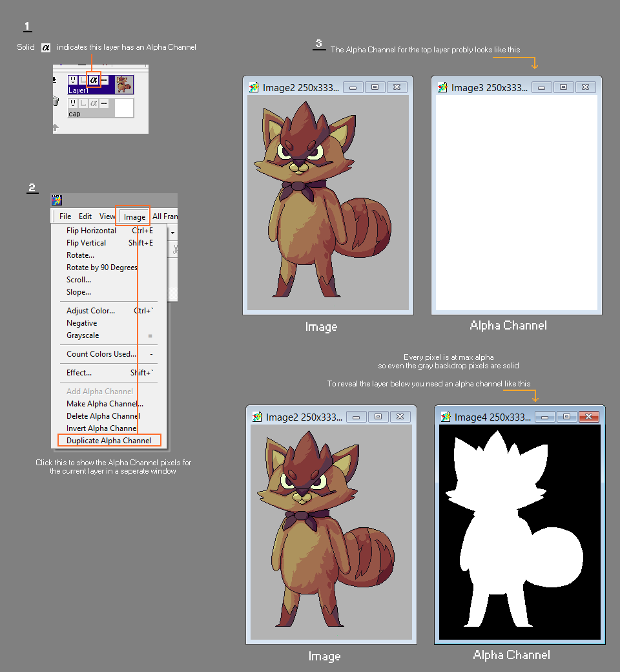
Task: Apply Negative from the Image menu
Action: [x=109, y=323]
